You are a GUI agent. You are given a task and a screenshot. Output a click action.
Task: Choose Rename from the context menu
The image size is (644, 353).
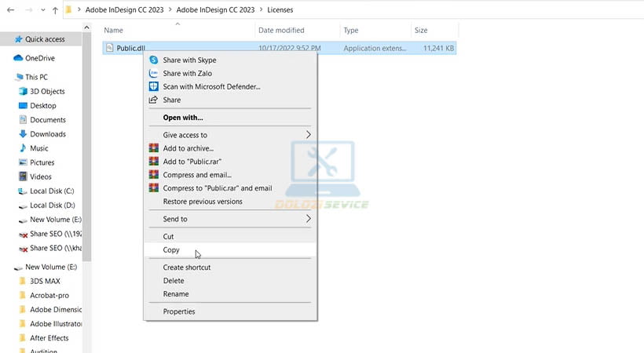(175, 294)
